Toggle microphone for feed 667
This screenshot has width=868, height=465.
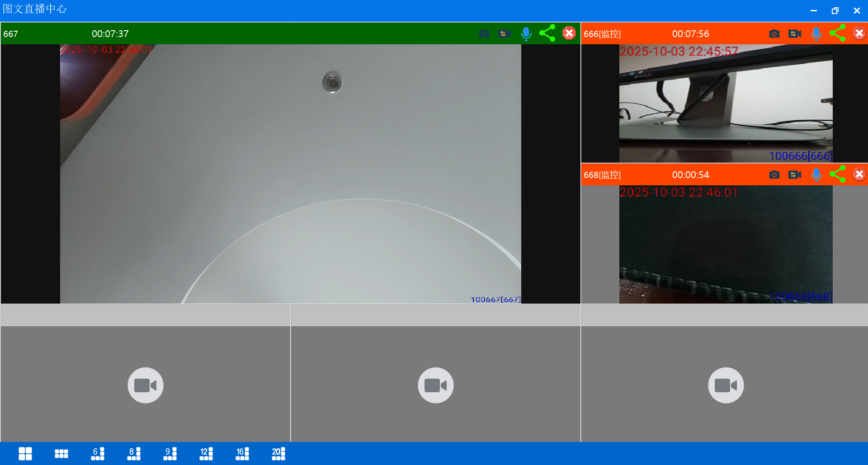click(526, 34)
